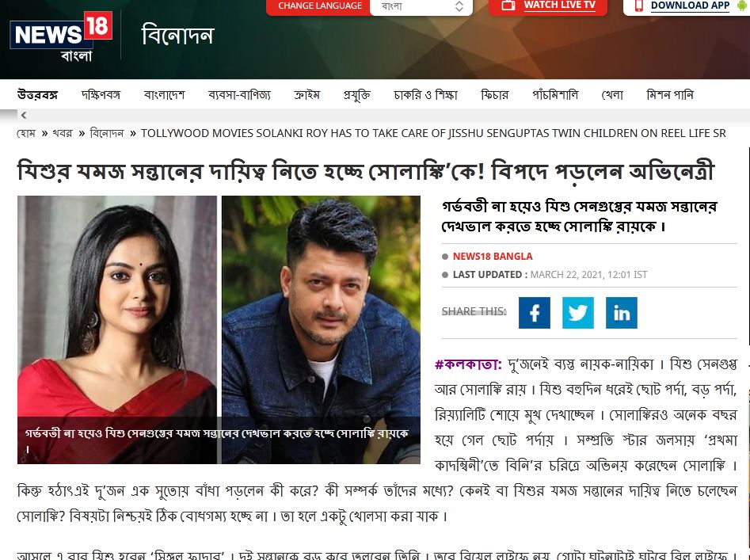Click the হোম breadcrumb link
The width and height of the screenshot is (750, 560).
(x=26, y=133)
